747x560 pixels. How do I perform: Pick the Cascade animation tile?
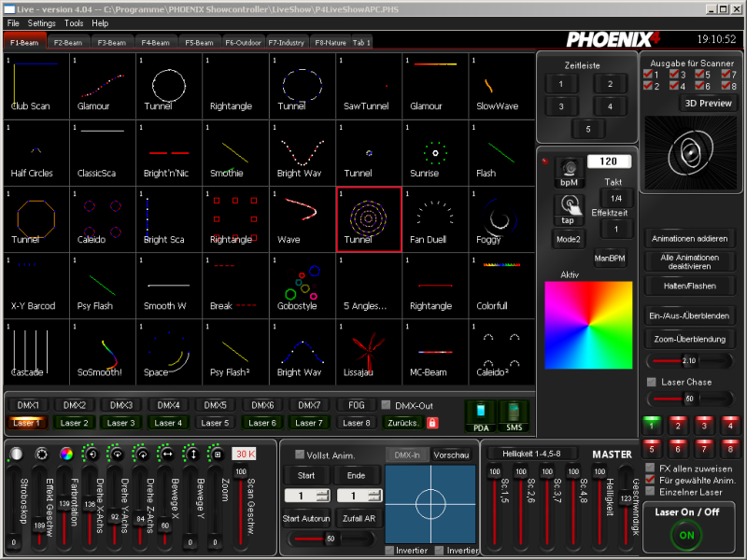(x=36, y=353)
